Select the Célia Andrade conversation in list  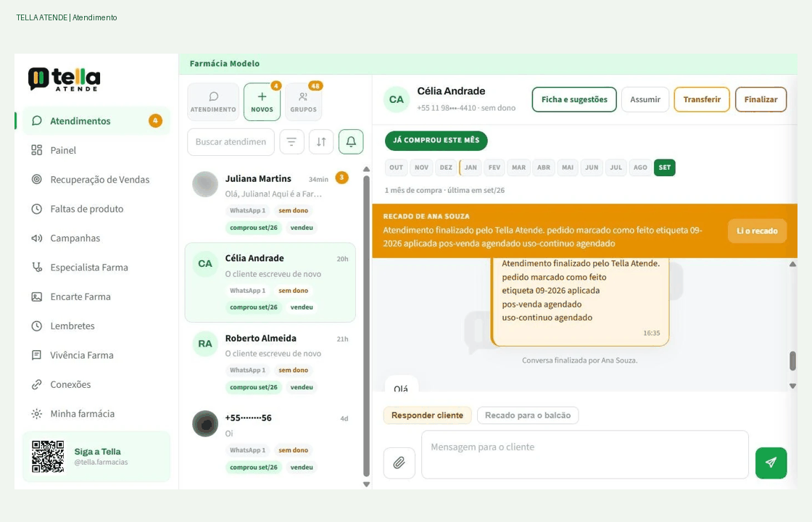tap(270, 282)
